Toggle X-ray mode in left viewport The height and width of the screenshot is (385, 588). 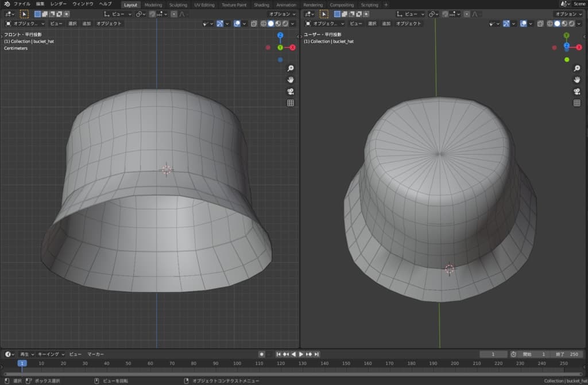coord(254,24)
